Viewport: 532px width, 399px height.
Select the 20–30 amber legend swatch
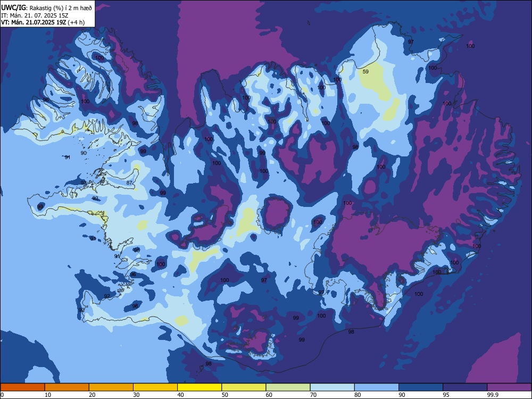111,387
